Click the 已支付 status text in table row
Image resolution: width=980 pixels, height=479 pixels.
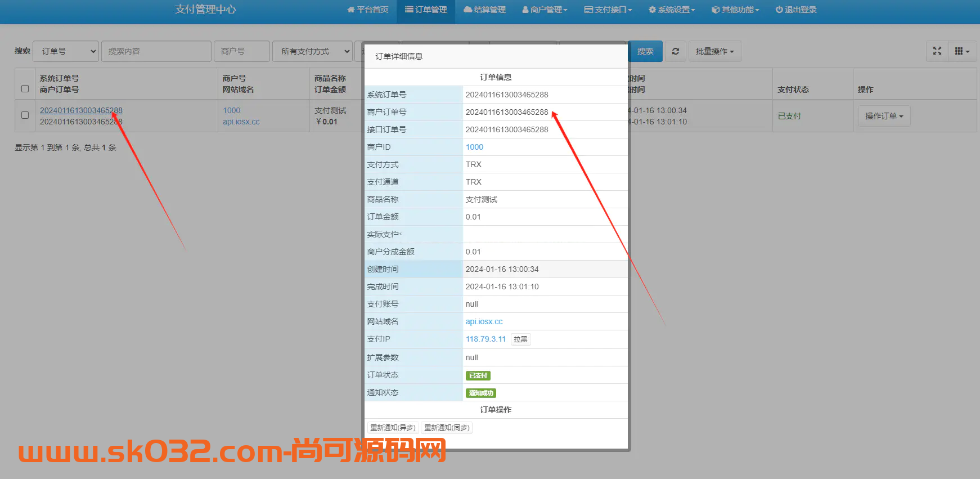(x=789, y=116)
